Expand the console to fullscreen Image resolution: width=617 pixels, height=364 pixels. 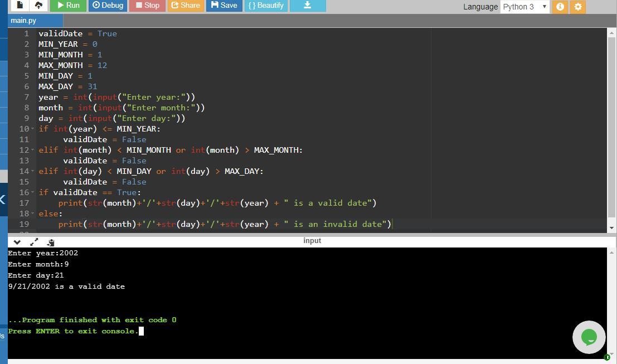(x=34, y=242)
